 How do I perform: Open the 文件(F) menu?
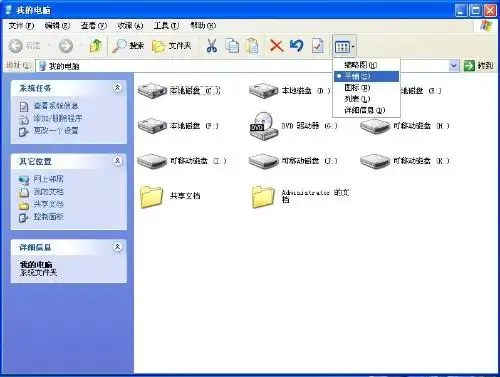tap(21, 26)
